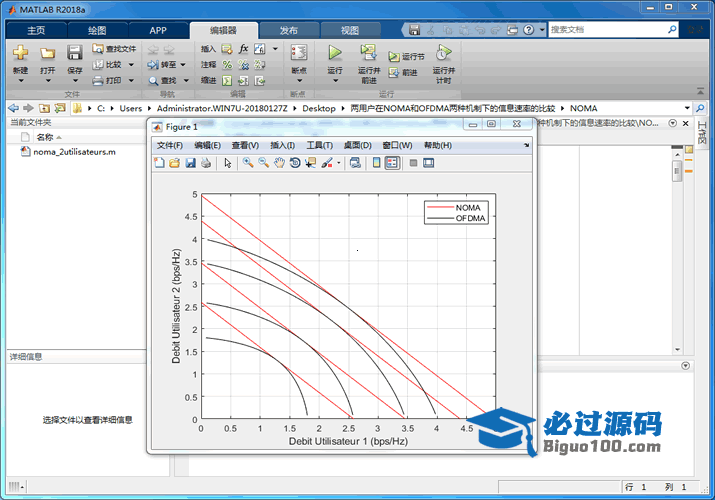The width and height of the screenshot is (715, 500).
Task: Toggle the Insert Legend button
Action: (392, 163)
